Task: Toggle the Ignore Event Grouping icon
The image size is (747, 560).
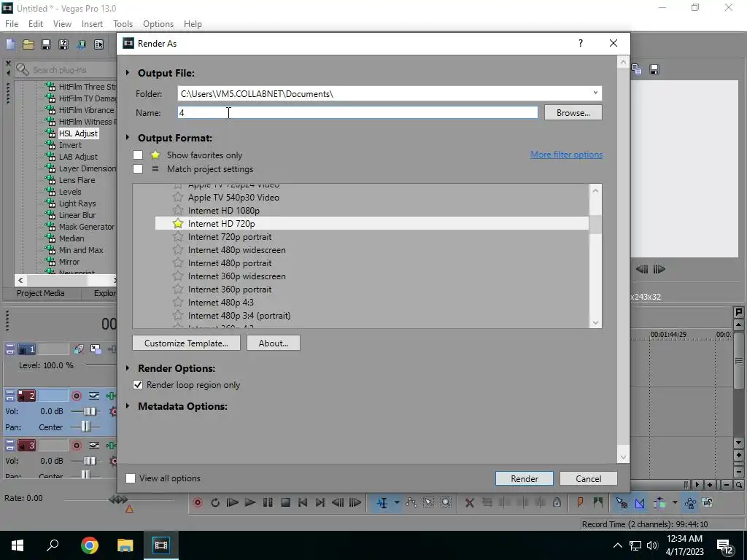Action: pyautogui.click(x=708, y=502)
